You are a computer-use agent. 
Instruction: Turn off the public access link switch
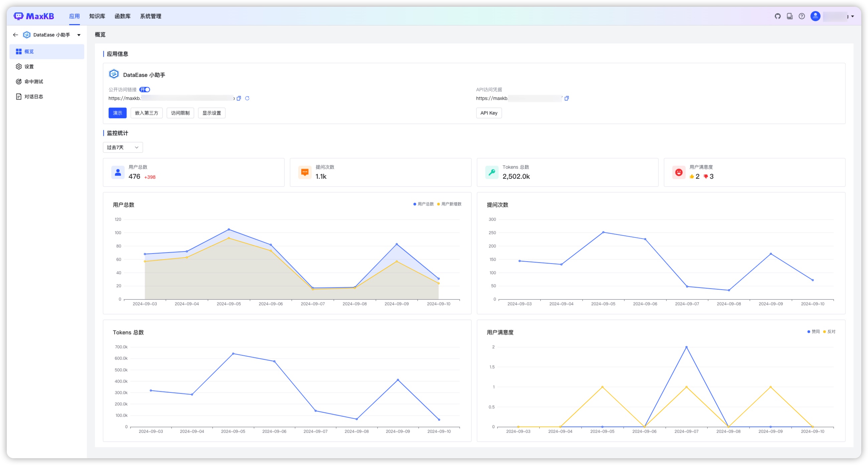click(x=145, y=90)
